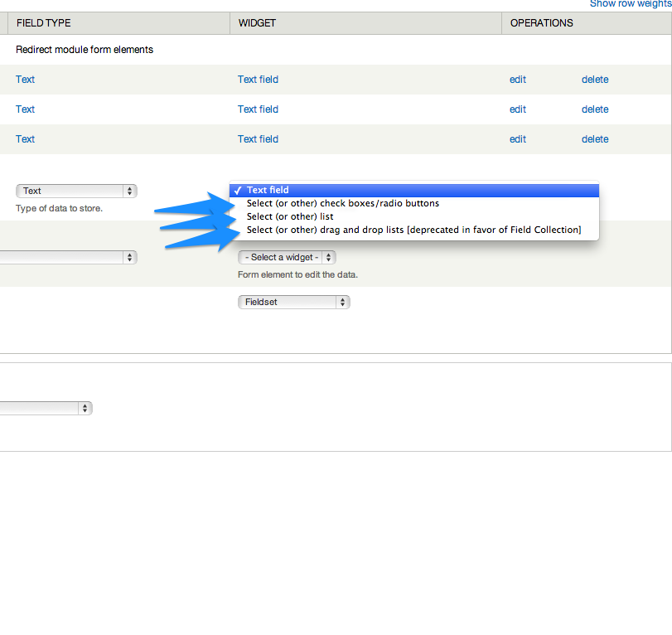
Task: Edit the second Text field row
Action: tap(517, 109)
